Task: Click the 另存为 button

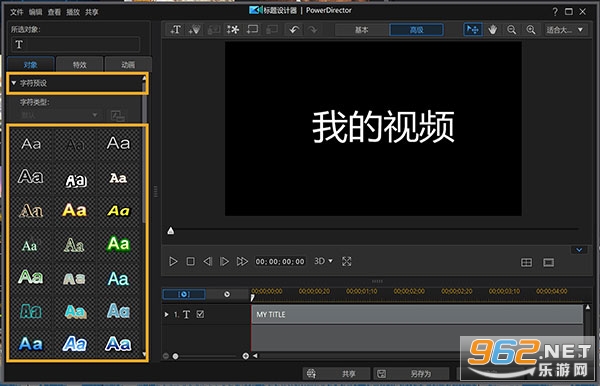Action: pos(412,373)
